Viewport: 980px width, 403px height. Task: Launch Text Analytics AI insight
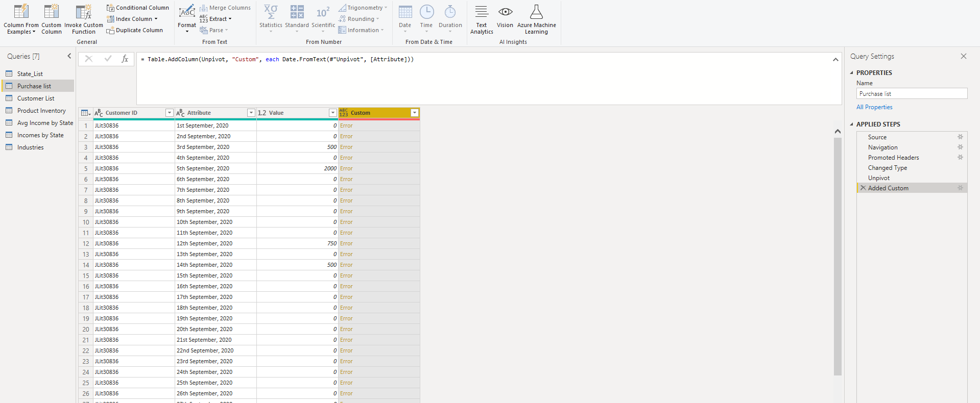[482, 19]
